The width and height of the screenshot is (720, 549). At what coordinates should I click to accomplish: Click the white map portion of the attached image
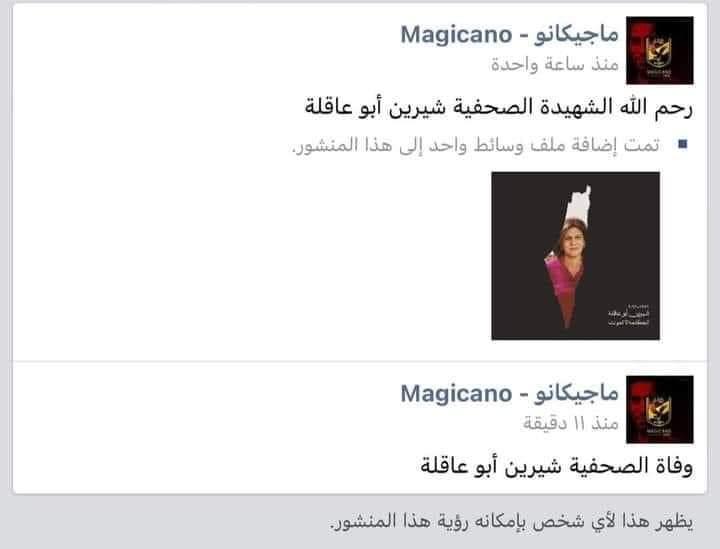pyautogui.click(x=578, y=205)
